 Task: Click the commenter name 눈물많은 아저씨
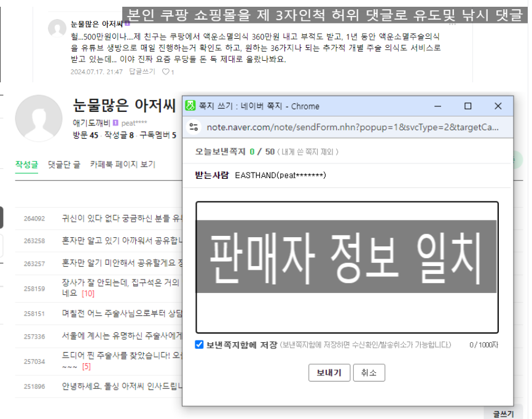pos(96,24)
